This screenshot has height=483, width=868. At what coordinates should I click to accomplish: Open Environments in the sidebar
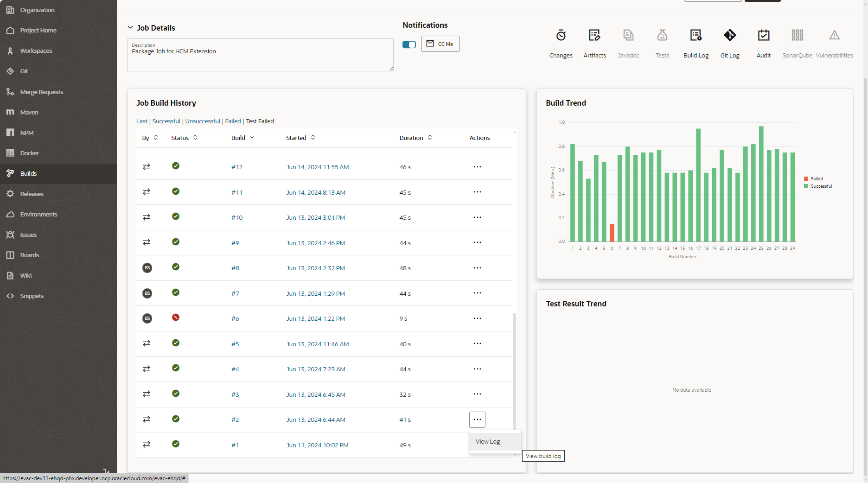[58, 214]
